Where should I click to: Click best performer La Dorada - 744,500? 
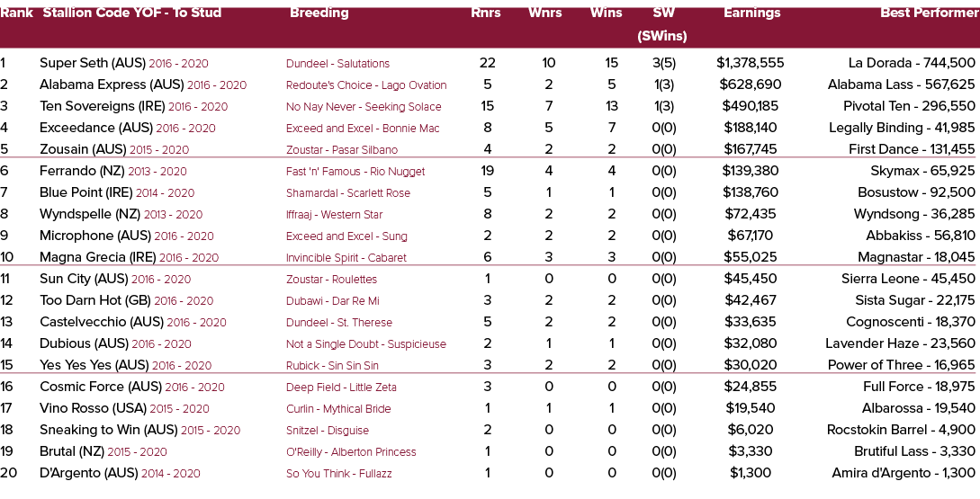912,63
